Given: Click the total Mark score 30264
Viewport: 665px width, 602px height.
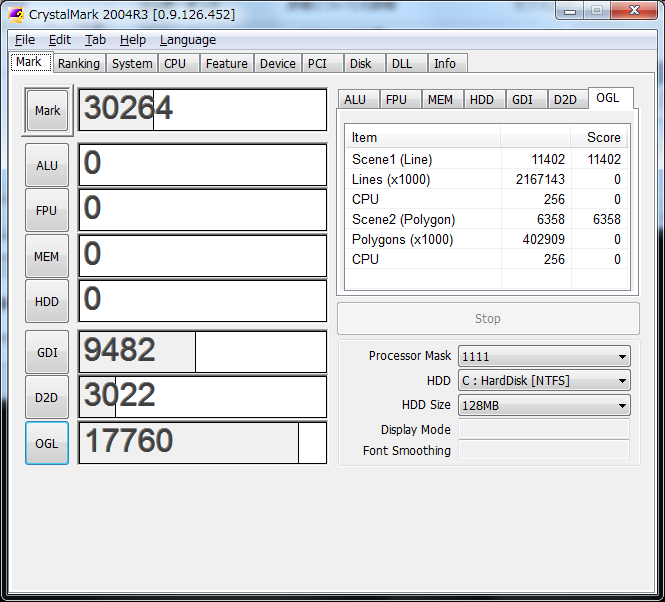Looking at the screenshot, I should [x=203, y=110].
